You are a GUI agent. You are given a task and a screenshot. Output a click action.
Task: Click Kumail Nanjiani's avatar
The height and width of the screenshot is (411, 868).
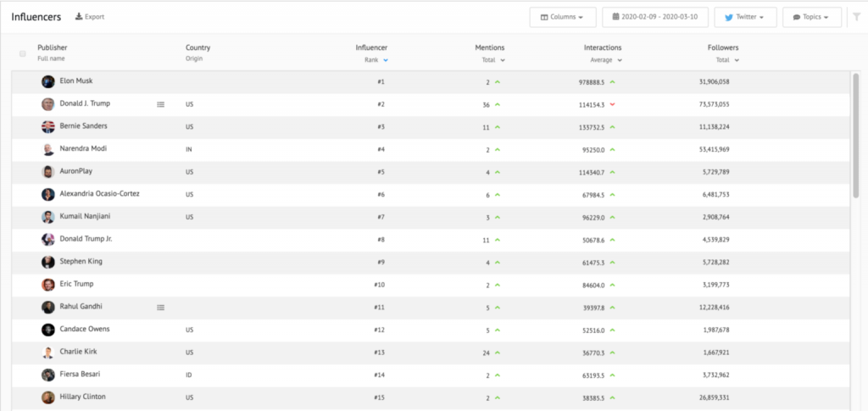click(48, 218)
